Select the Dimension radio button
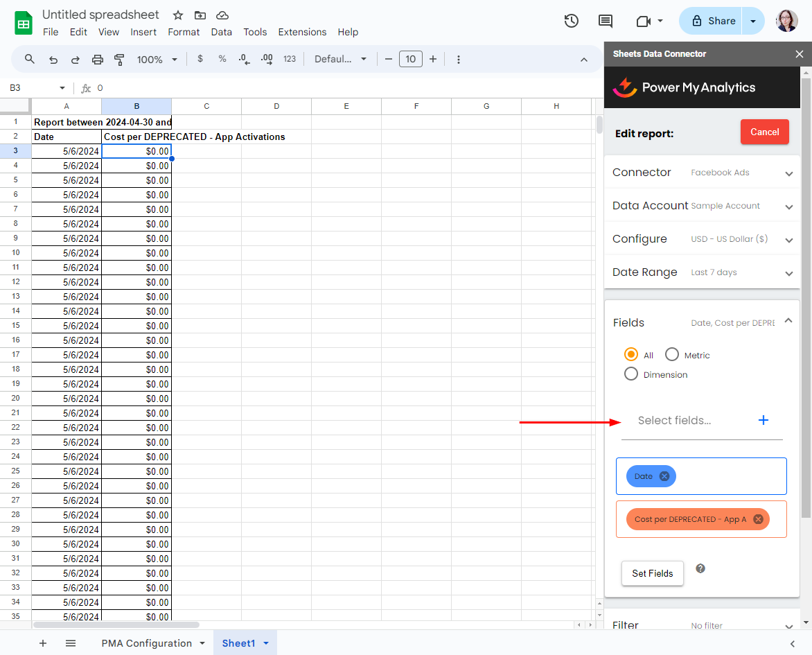Screen dimensions: 812x655 pos(631,374)
